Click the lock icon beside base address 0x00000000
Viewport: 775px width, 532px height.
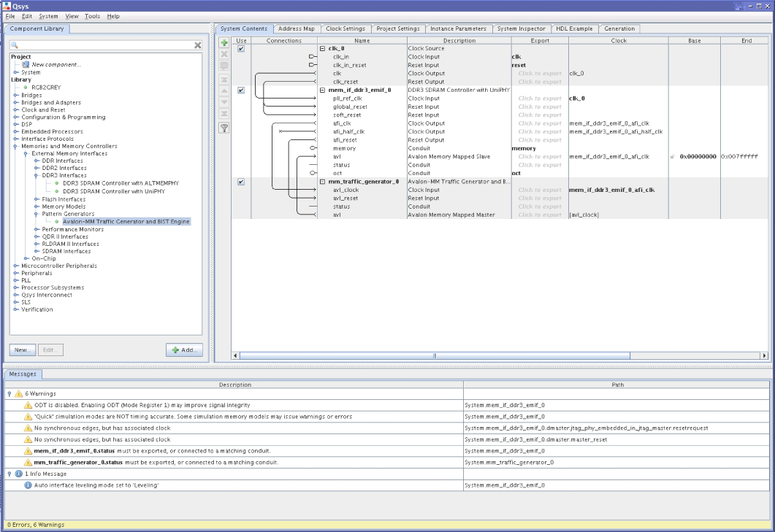[x=672, y=157]
